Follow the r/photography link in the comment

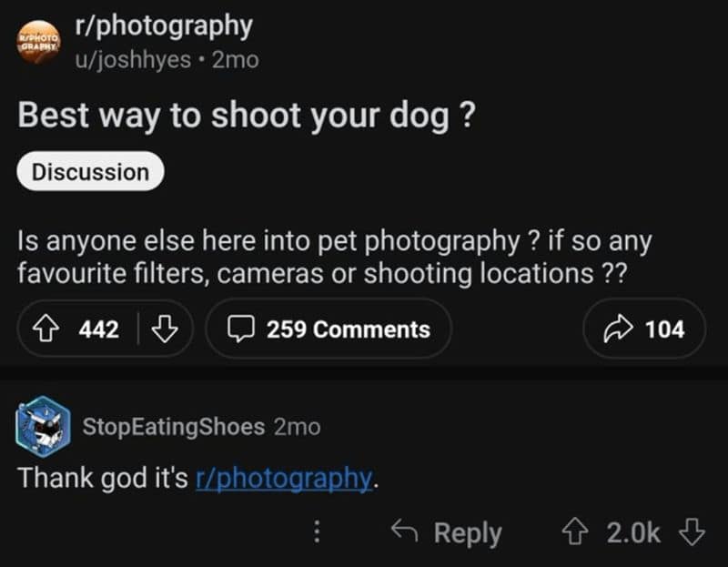point(284,478)
